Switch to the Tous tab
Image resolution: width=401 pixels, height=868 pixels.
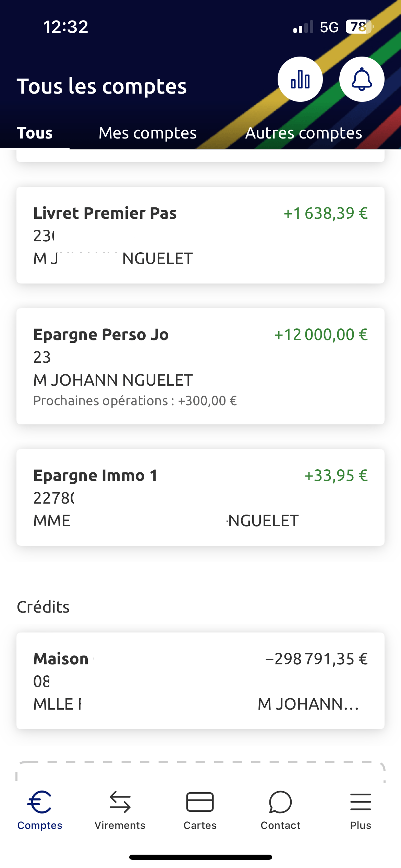click(x=35, y=133)
